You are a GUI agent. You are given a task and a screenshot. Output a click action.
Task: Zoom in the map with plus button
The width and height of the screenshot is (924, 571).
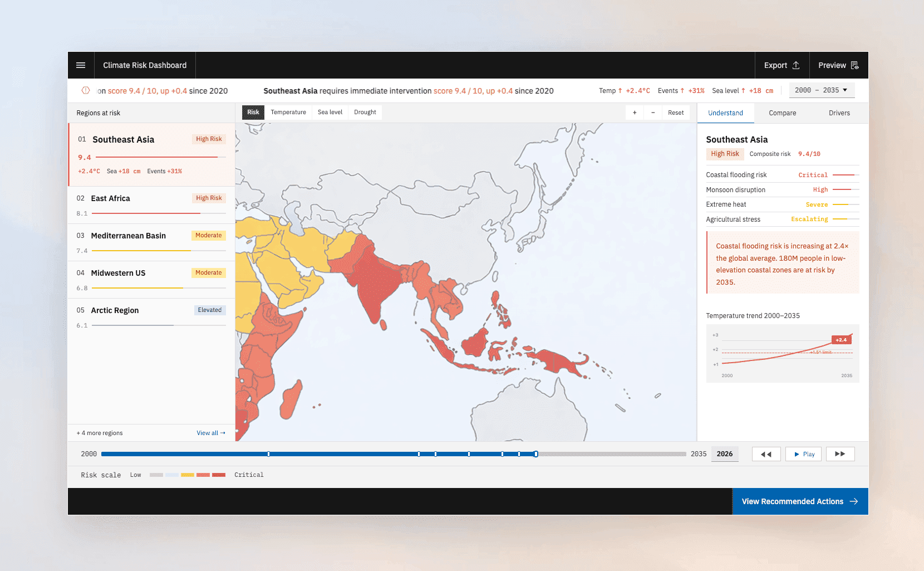point(635,113)
